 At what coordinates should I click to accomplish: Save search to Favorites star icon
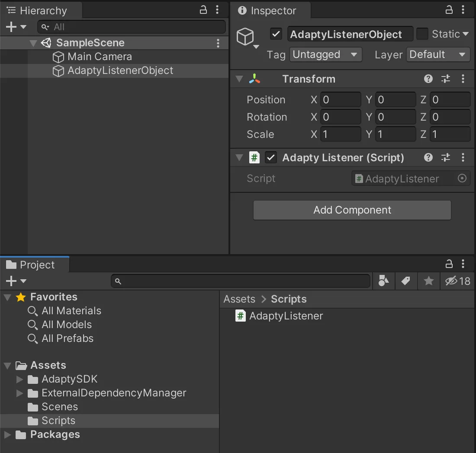pos(428,281)
